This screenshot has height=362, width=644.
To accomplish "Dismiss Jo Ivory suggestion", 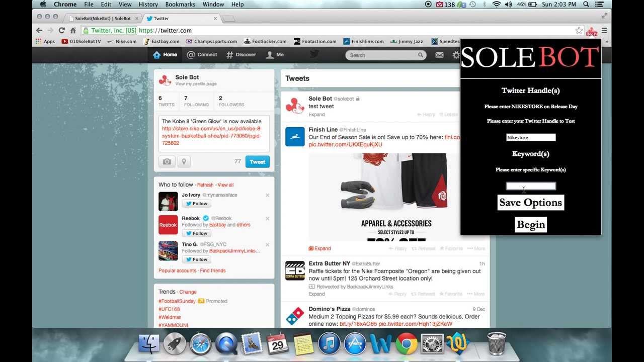I will coord(267,195).
